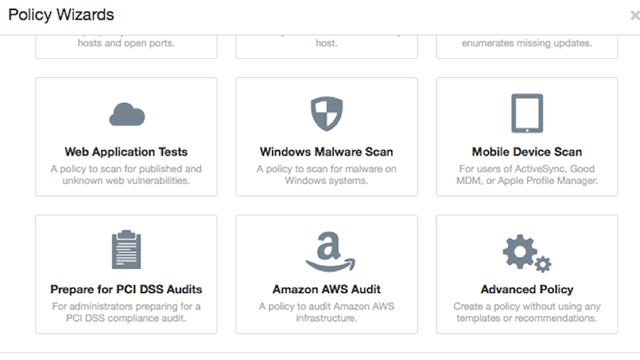Click the Amazon logo icon
This screenshot has width=640, height=360.
(x=330, y=251)
